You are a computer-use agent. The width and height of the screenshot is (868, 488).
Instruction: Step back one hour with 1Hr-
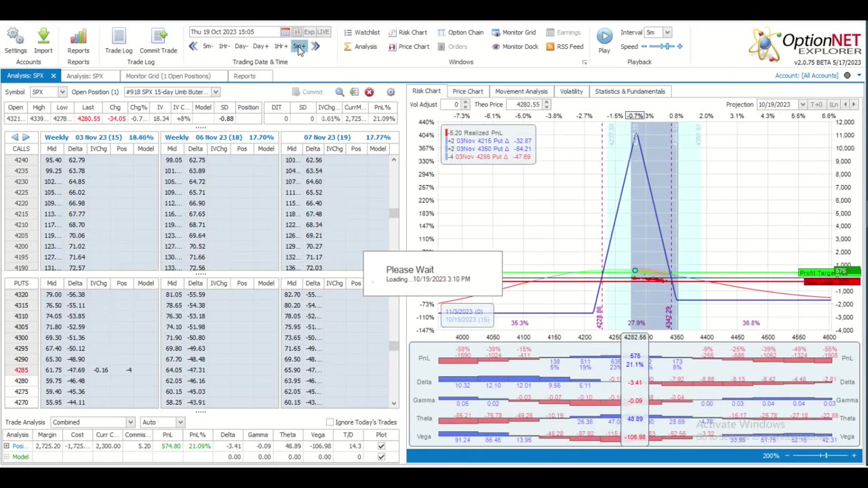(224, 46)
